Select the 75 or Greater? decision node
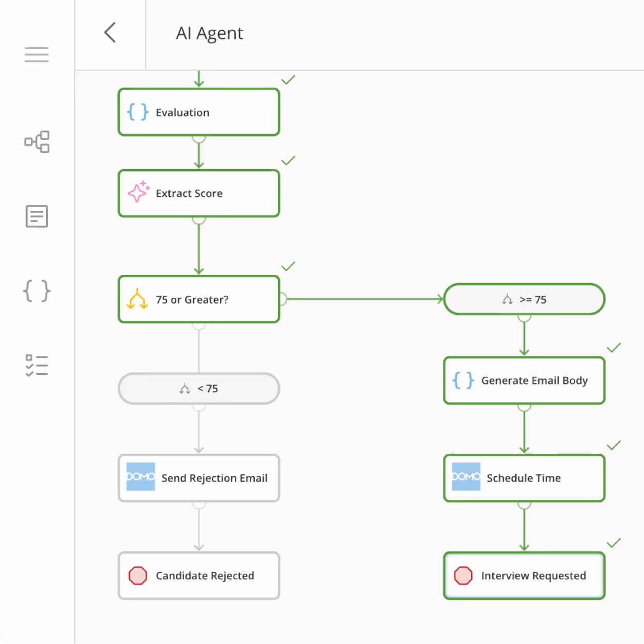This screenshot has height=644, width=644. [x=199, y=299]
